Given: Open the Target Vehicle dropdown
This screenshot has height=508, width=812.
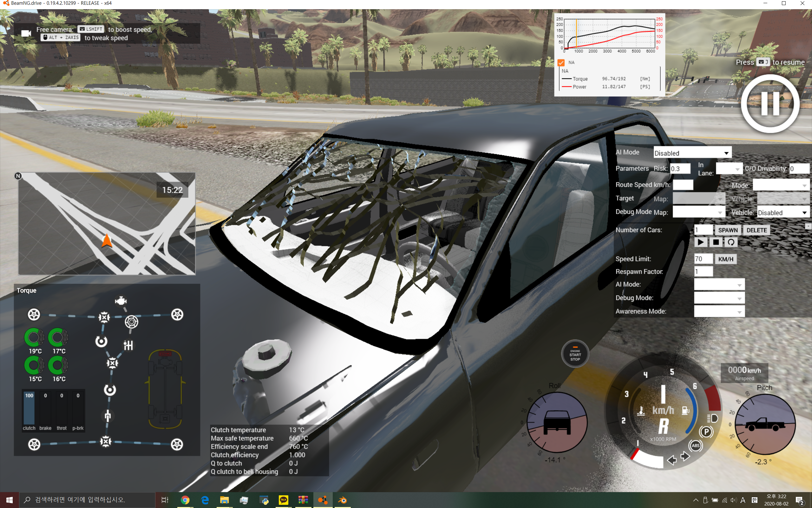Looking at the screenshot, I should point(783,198).
